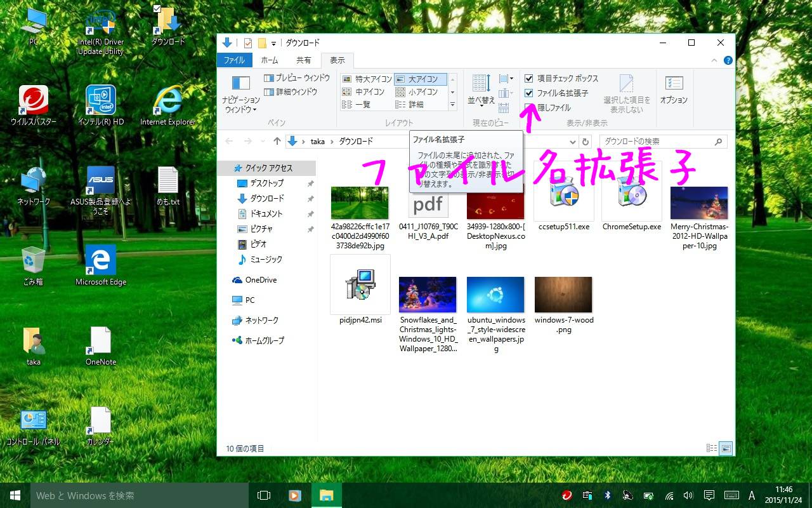The image size is (812, 508).
Task: Select the コントロール パネル desktop icon
Action: (x=34, y=427)
